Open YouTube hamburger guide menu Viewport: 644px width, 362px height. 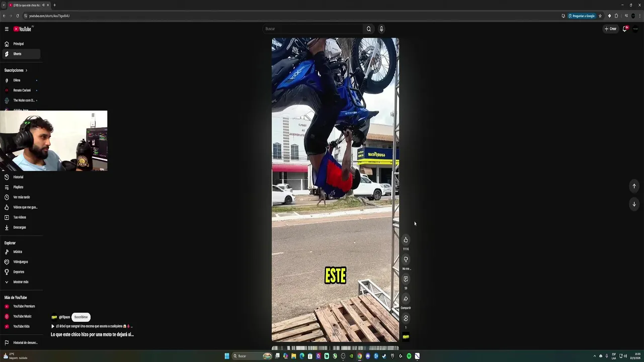[x=7, y=29]
